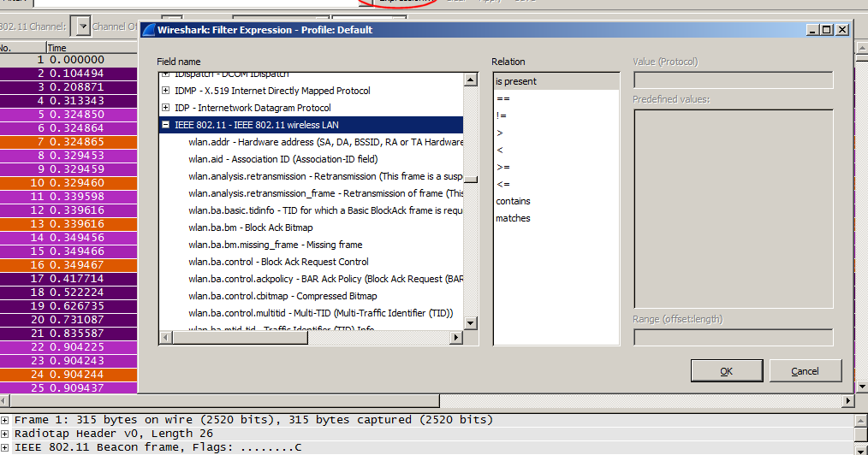Select IDP - Internetwork Datagram Protocol label
This screenshot has width=868, height=455.
pyautogui.click(x=253, y=108)
